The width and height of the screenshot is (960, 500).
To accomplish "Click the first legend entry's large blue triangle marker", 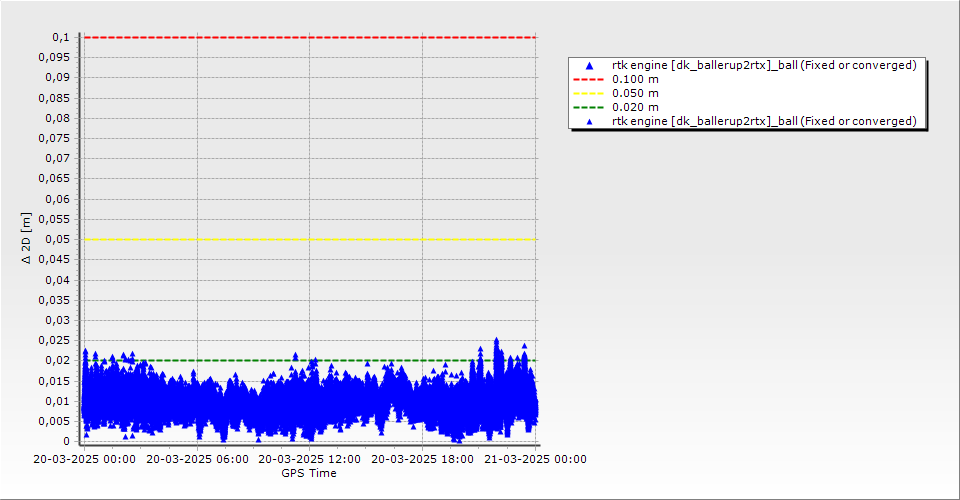I will (x=589, y=65).
